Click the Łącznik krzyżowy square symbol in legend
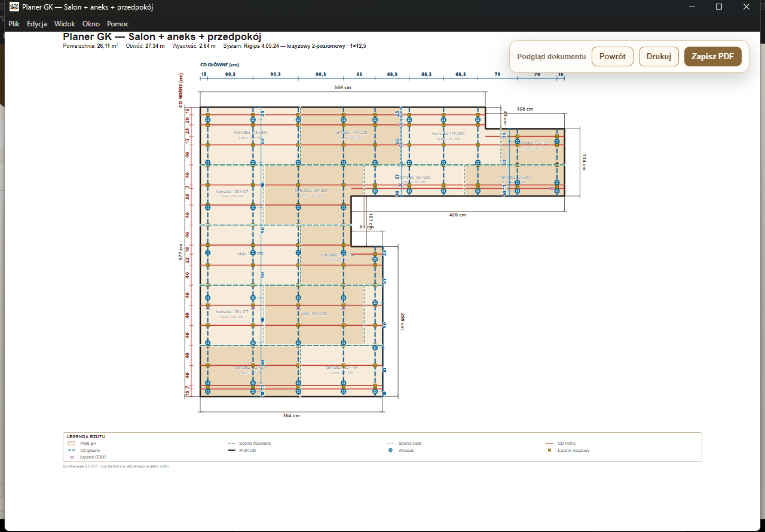The width and height of the screenshot is (765, 532). pyautogui.click(x=549, y=450)
